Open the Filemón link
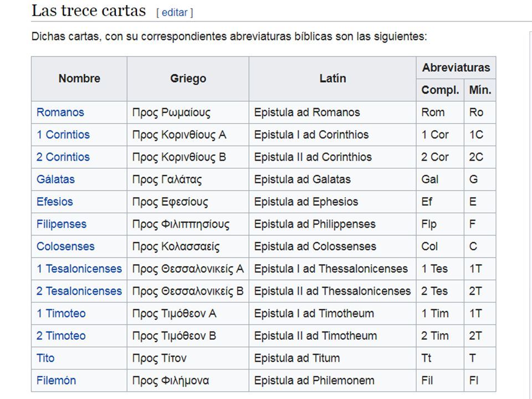 [57, 381]
